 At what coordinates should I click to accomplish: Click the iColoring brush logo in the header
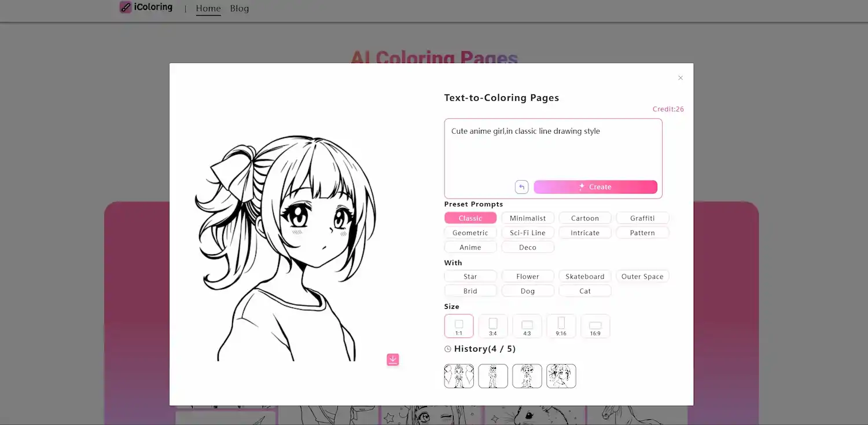[125, 7]
